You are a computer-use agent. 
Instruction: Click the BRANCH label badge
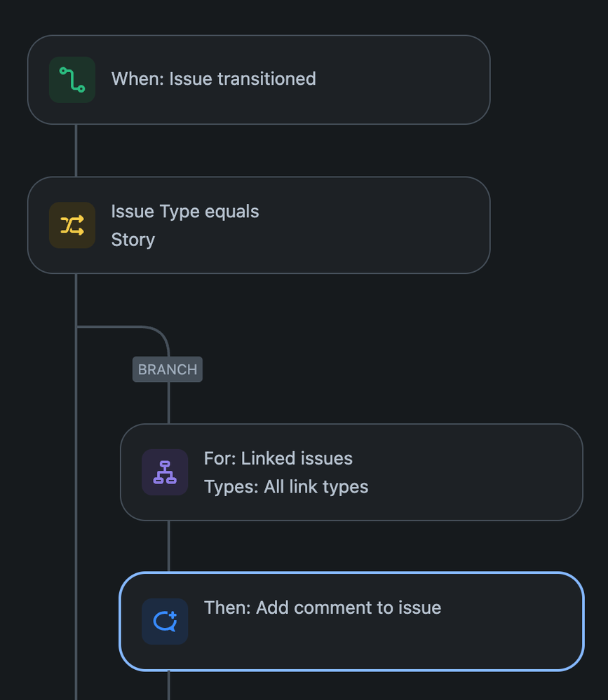click(167, 369)
